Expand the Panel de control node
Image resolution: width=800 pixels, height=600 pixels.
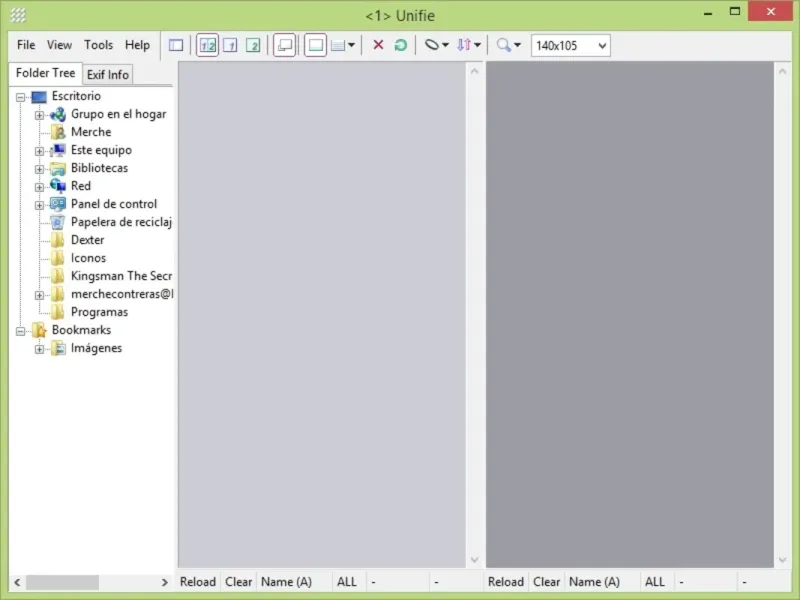click(39, 205)
